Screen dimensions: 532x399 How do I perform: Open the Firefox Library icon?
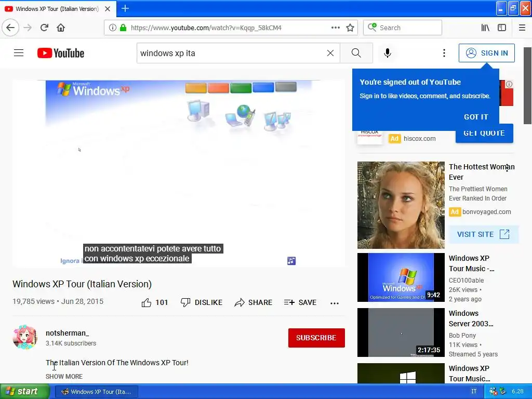click(485, 28)
